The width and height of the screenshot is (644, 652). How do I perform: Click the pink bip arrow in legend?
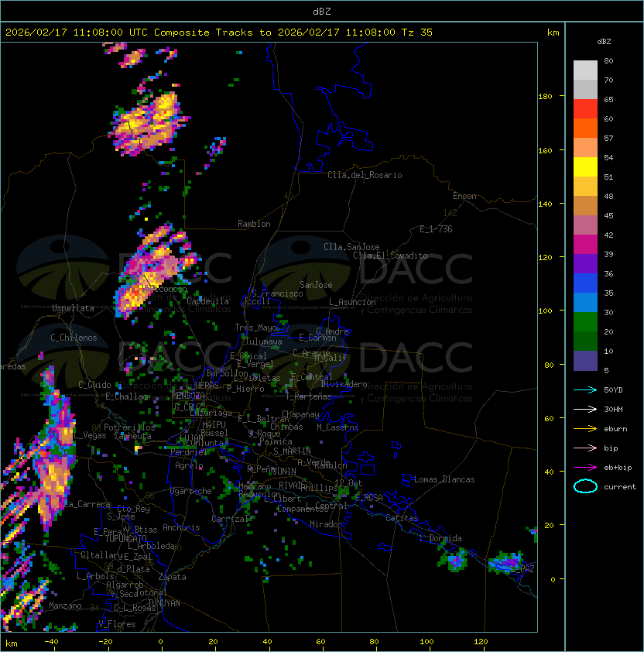coord(585,448)
